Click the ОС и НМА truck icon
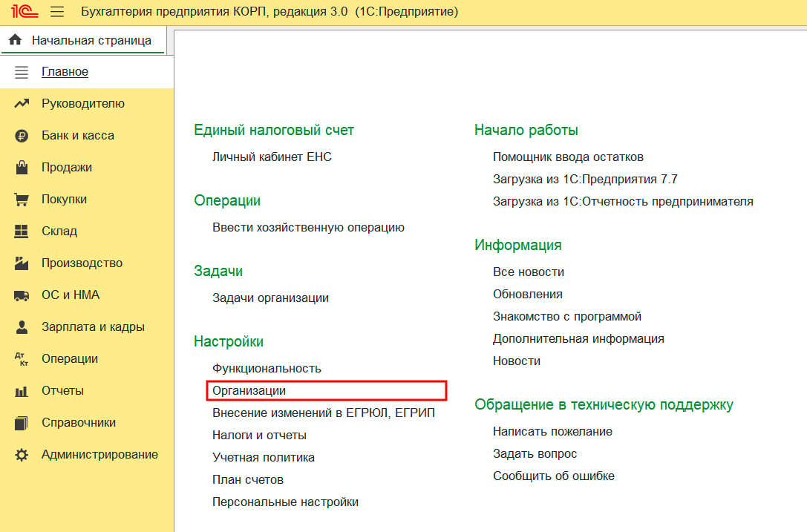This screenshot has height=532, width=807. pyautogui.click(x=22, y=295)
